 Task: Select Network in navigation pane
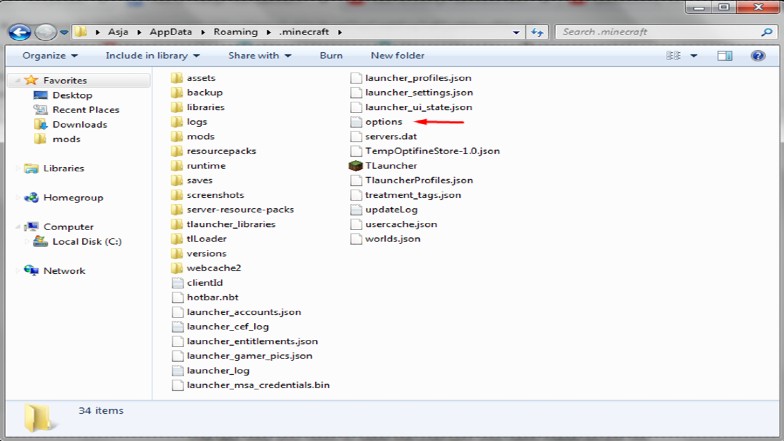click(x=64, y=271)
